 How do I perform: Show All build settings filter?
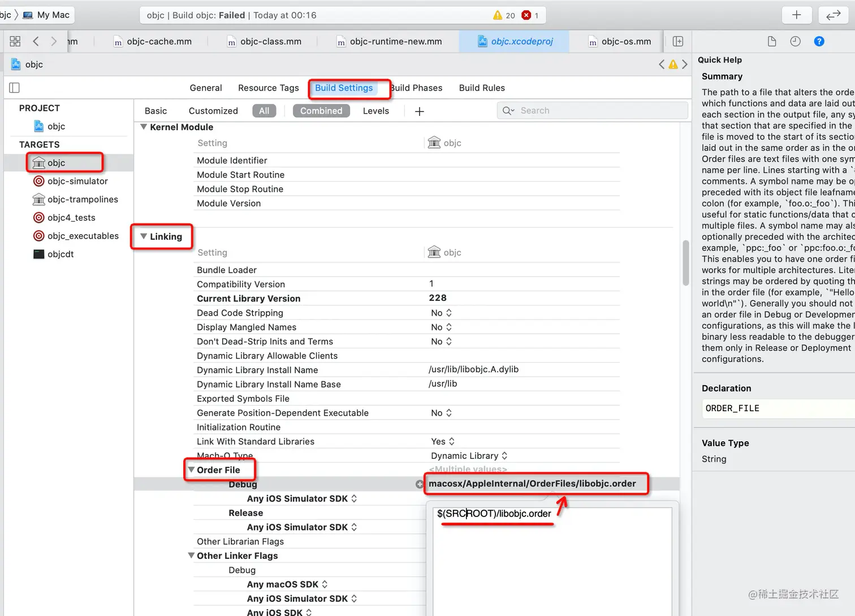pyautogui.click(x=264, y=111)
